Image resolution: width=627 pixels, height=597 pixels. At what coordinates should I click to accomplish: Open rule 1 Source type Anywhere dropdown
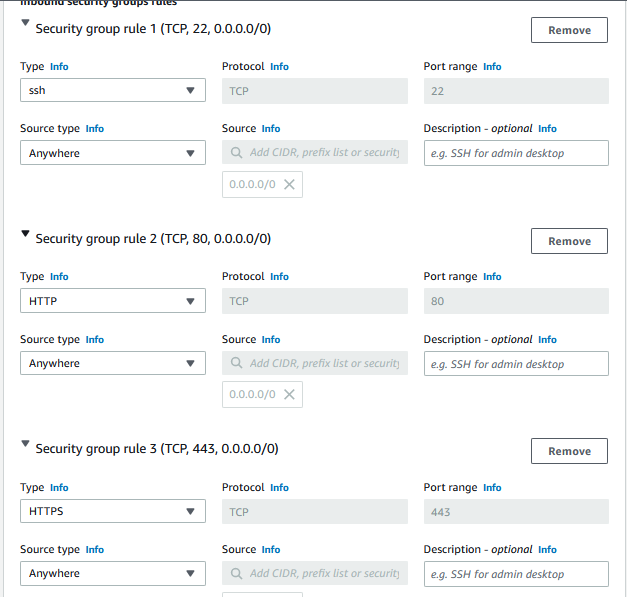point(112,153)
